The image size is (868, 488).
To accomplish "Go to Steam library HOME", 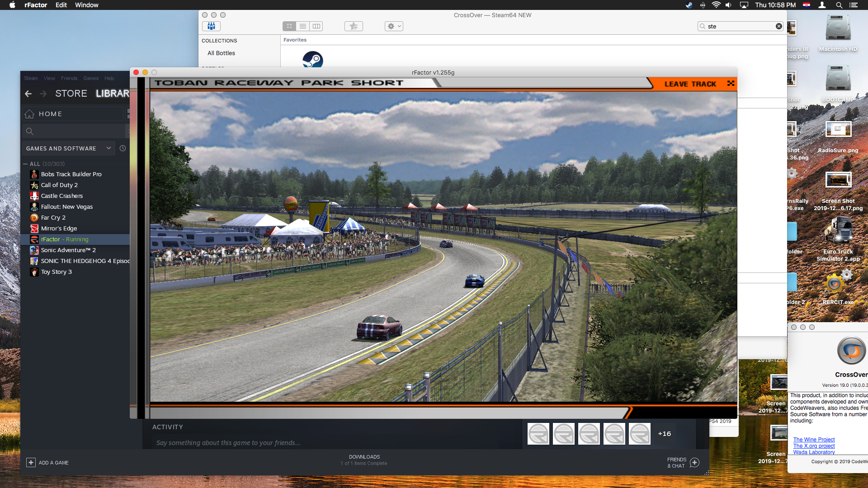I will (x=73, y=114).
